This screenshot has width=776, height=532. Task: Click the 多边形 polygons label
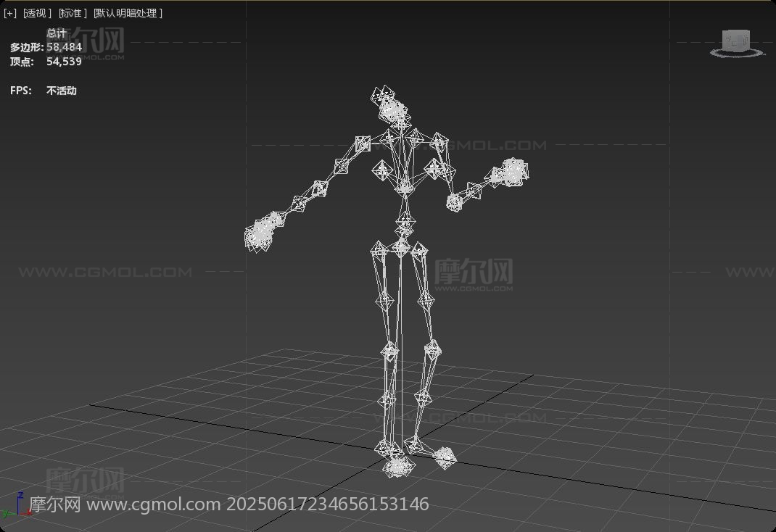click(x=27, y=47)
